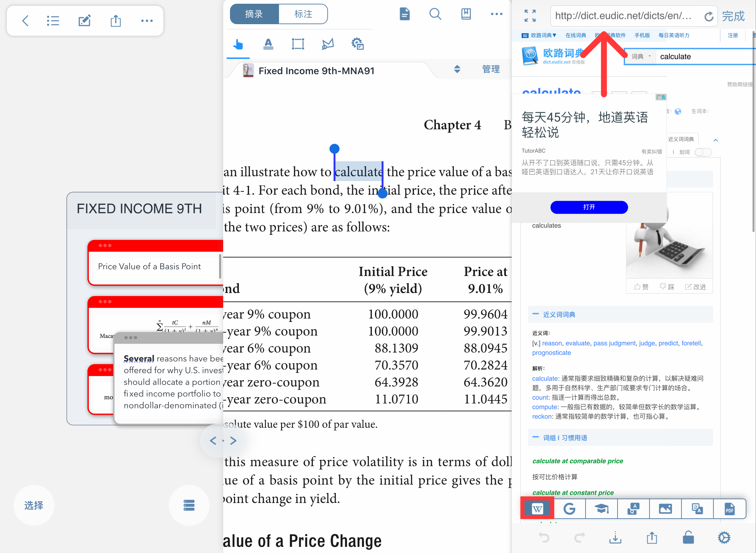Open the document search icon

435,14
